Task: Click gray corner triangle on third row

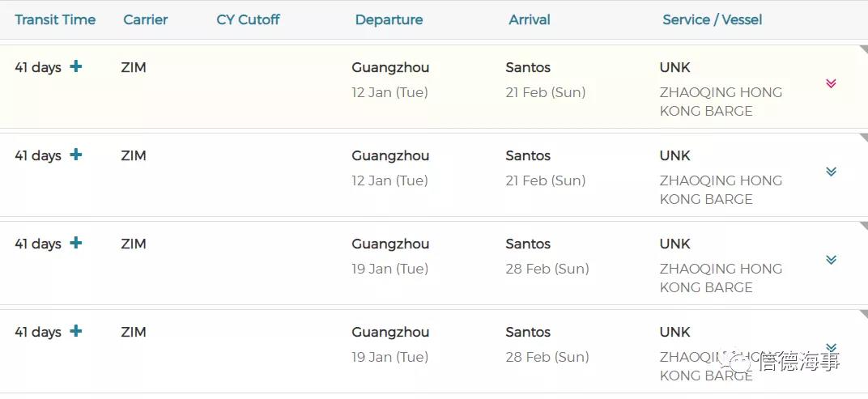Action: click(863, 226)
